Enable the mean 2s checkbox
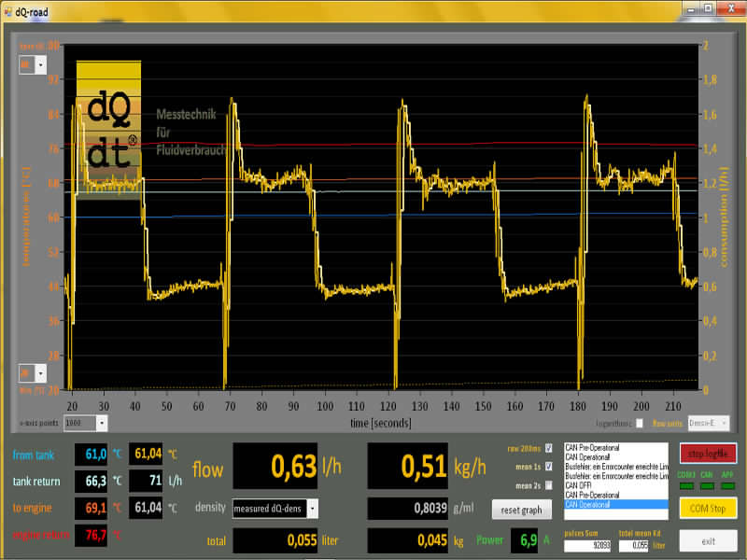The image size is (747, 560). [548, 485]
